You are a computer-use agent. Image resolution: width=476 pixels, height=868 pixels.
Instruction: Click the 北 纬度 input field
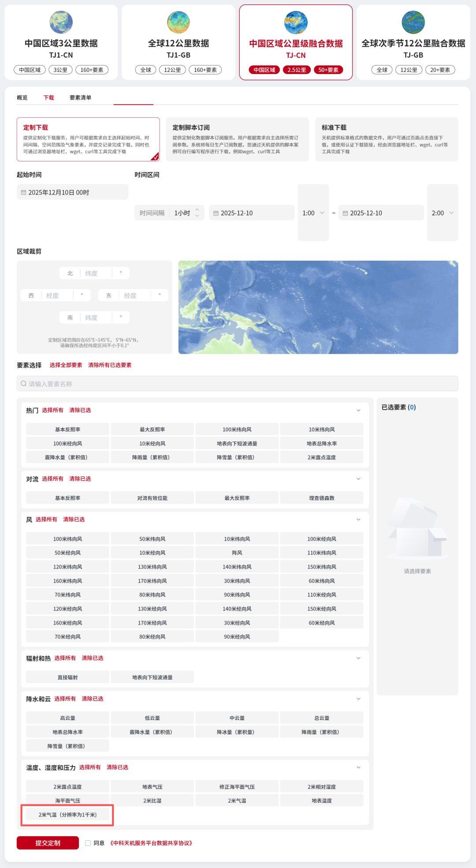(94, 273)
